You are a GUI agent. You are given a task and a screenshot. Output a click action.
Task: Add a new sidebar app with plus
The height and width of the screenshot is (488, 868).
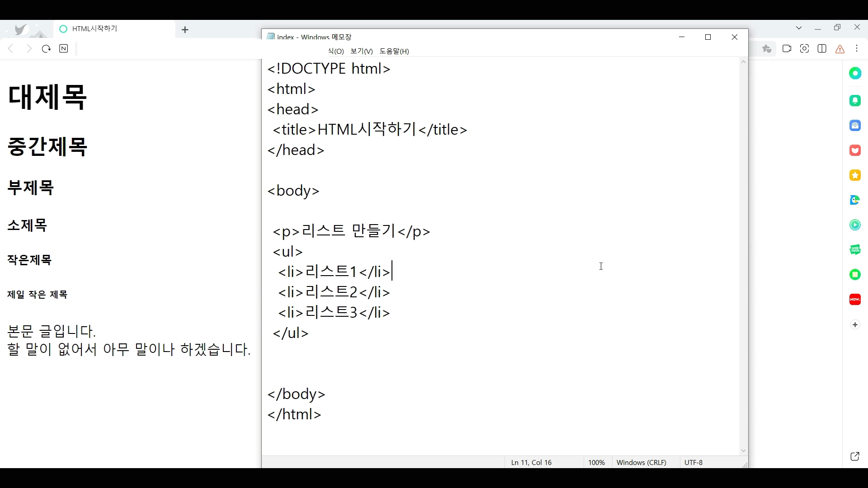(855, 325)
